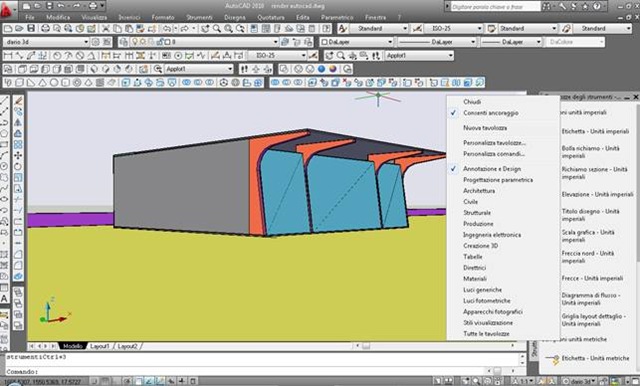This screenshot has width=640, height=386.
Task: Open the Finestra menu
Action: (376, 18)
